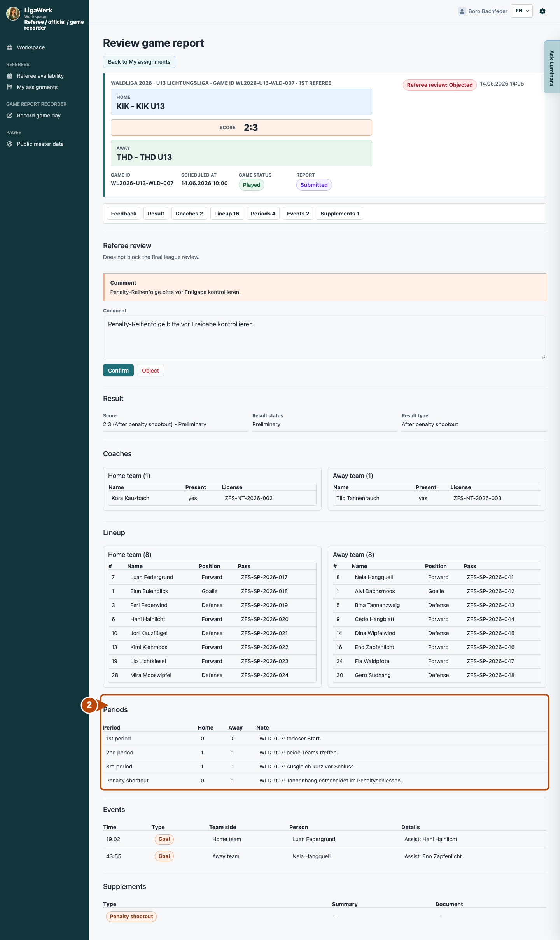Click the Penalty shootout period row label
Viewport: 560px width, 940px height.
tap(127, 781)
